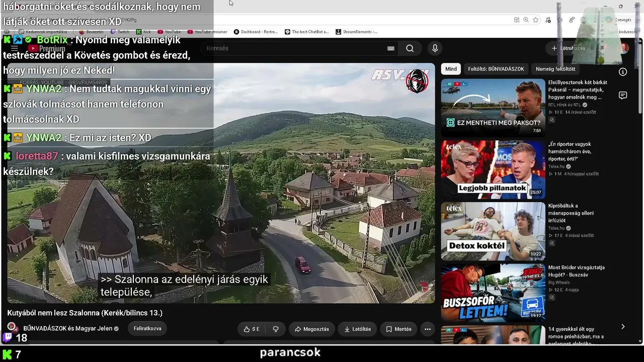Open the Legjobb pillanatok video thumbnail

493,169
